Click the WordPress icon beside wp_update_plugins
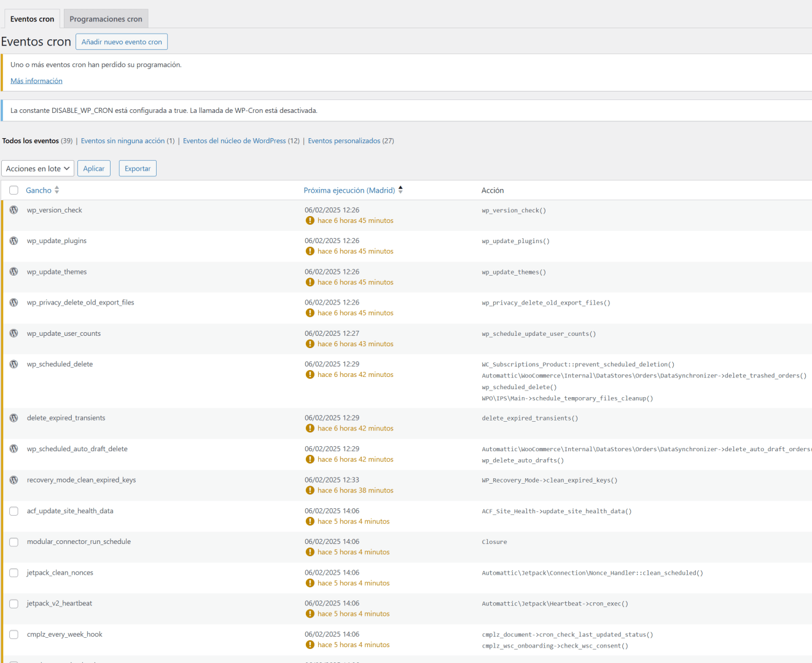This screenshot has width=812, height=663. pyautogui.click(x=14, y=241)
